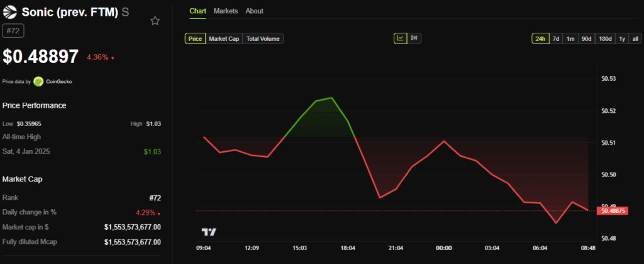The image size is (644, 264).
Task: Click the Price Performance heading
Action: tap(34, 105)
